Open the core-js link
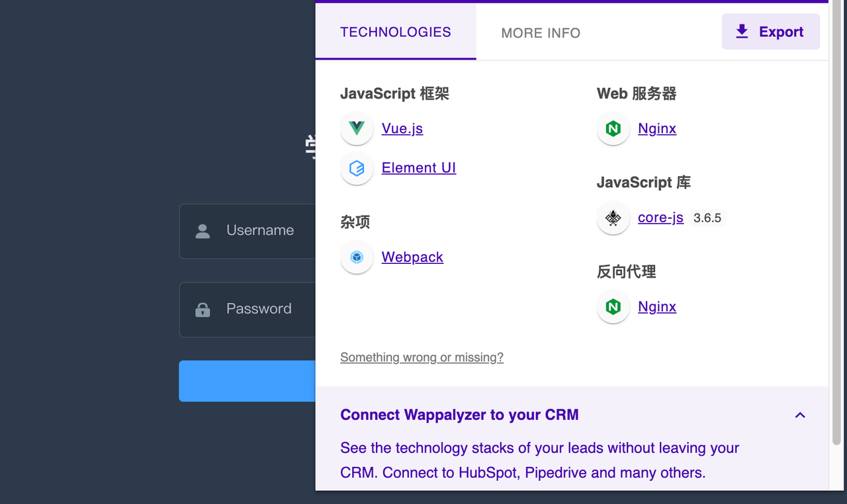 [x=660, y=218]
